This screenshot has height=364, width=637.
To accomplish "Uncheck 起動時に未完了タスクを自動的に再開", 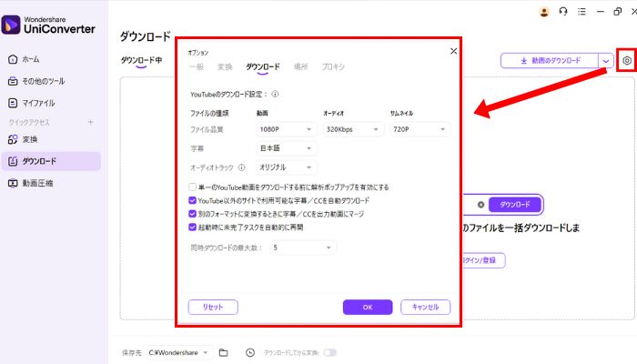I will (191, 227).
